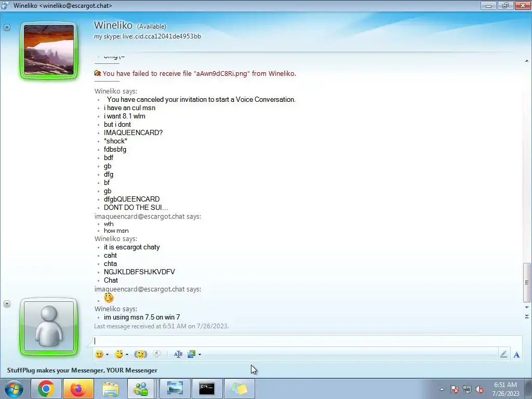Open the emoticon picker smiley icon
This screenshot has height=399, width=532.
pyautogui.click(x=99, y=354)
